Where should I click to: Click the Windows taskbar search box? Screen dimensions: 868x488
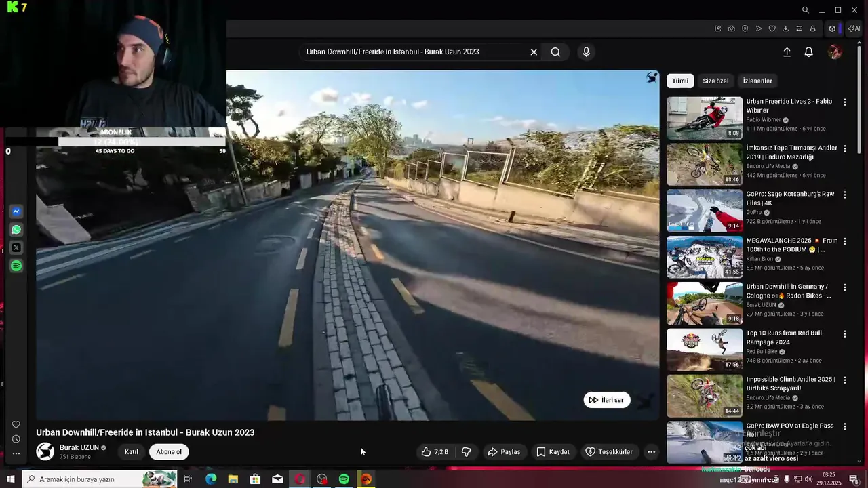pyautogui.click(x=99, y=479)
